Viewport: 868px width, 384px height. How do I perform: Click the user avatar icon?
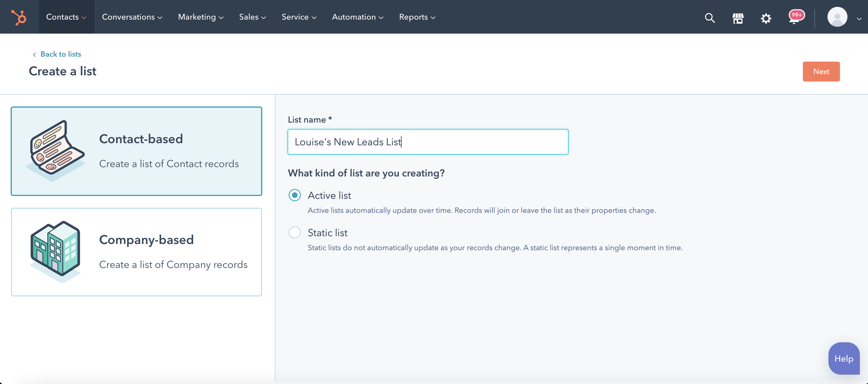pos(837,17)
